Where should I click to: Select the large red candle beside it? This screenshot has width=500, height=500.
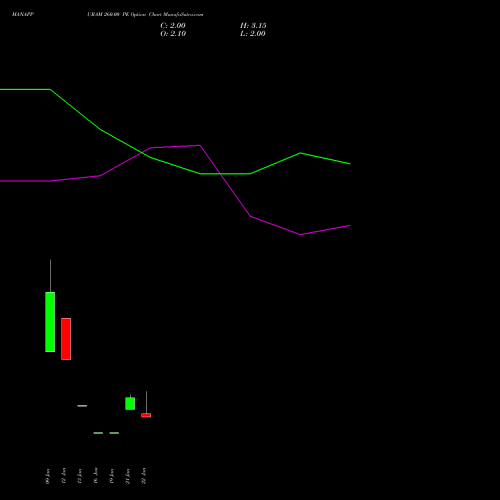(66, 339)
